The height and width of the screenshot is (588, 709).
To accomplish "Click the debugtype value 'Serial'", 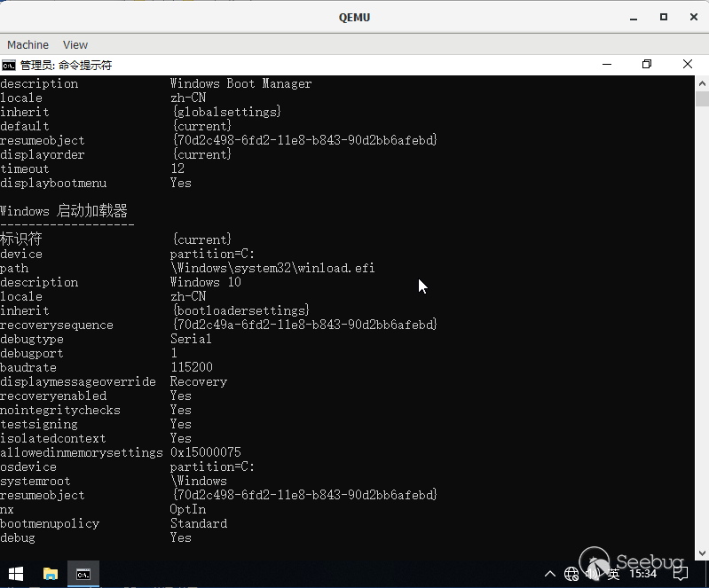I will tap(191, 339).
